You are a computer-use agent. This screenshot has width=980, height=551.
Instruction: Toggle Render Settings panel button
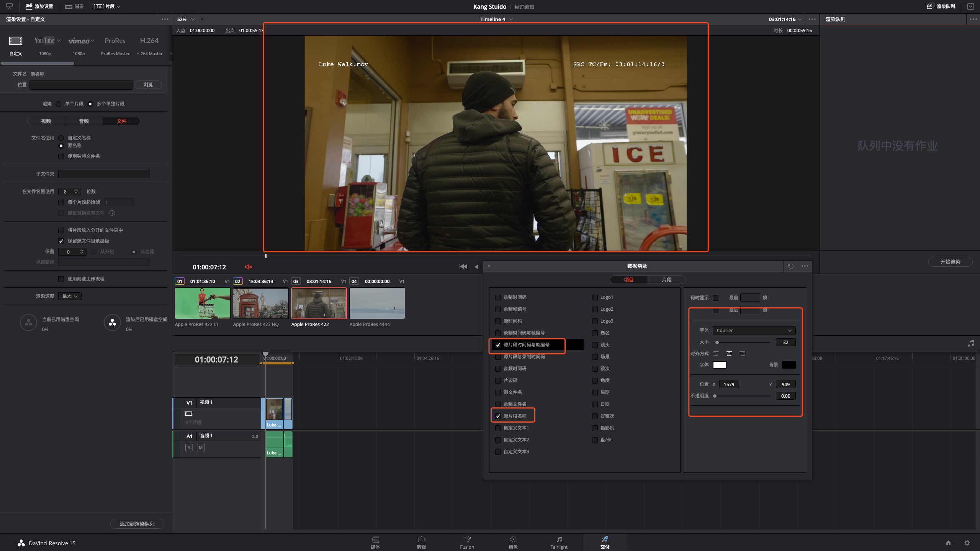(39, 7)
